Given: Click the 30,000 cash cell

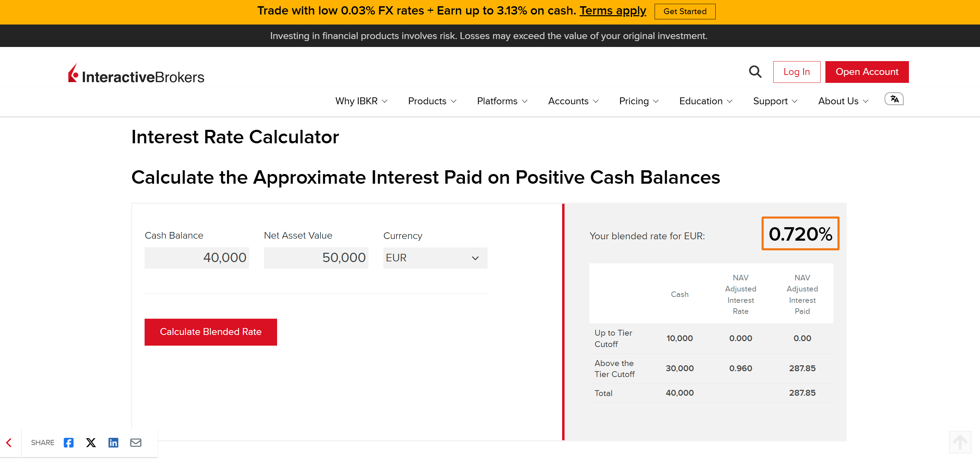Looking at the screenshot, I should (679, 368).
